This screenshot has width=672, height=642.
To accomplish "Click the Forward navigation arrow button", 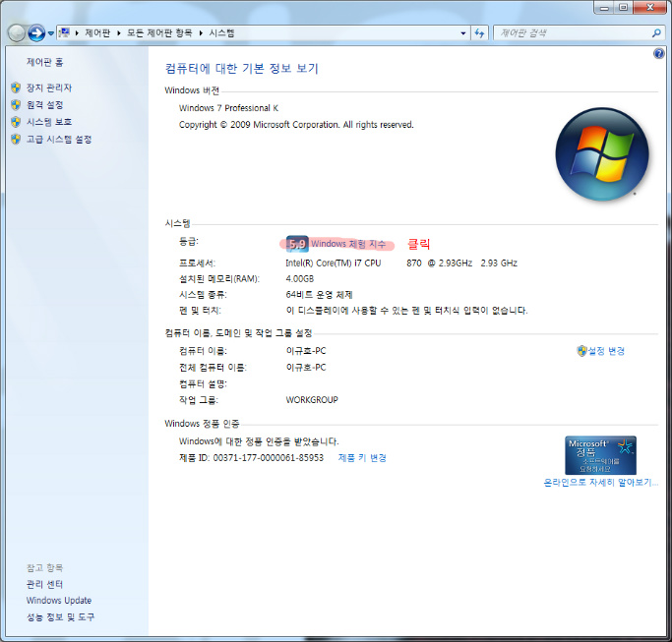I will 36,33.
